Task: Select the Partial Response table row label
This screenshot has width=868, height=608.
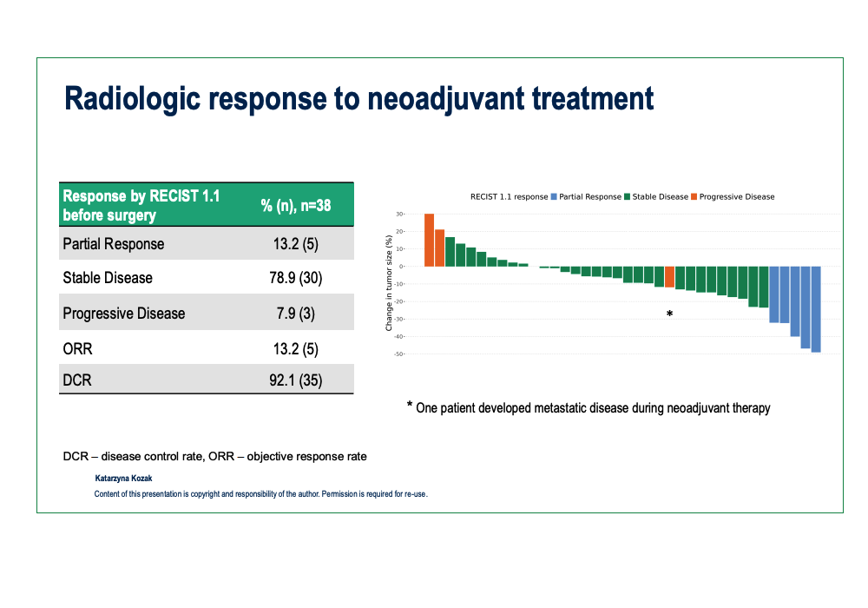Action: [x=114, y=244]
